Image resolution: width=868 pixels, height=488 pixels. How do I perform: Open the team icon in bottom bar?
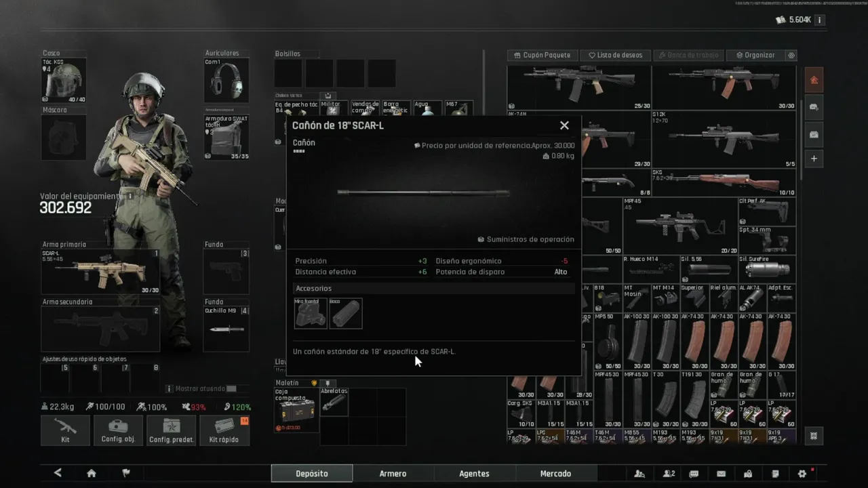click(639, 474)
